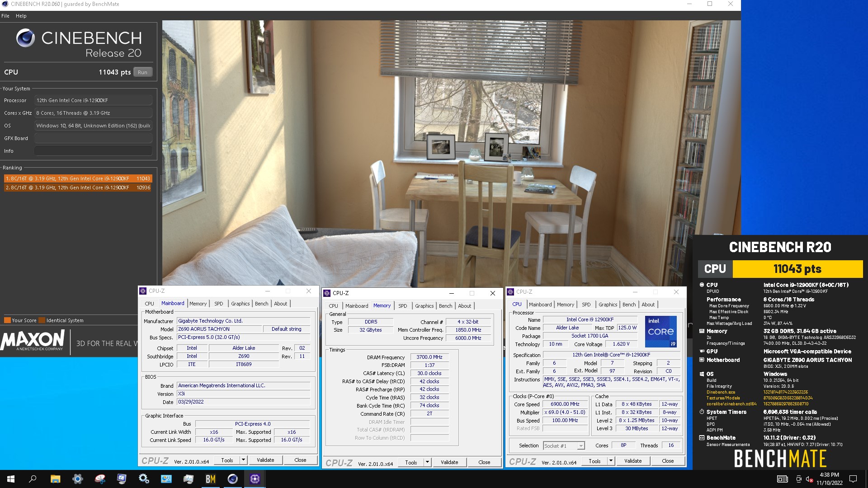The width and height of the screenshot is (868, 488).
Task: Click Validate in Mainboard CPU-Z window
Action: pyautogui.click(x=265, y=460)
